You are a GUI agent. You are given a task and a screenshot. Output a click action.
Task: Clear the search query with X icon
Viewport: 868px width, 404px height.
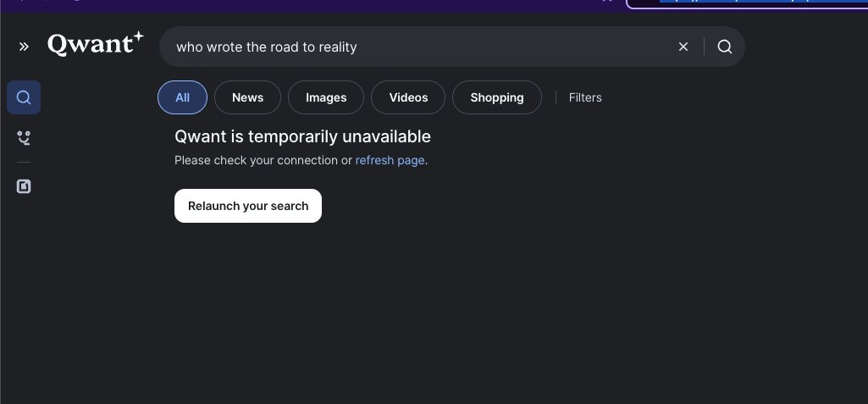pyautogui.click(x=683, y=47)
